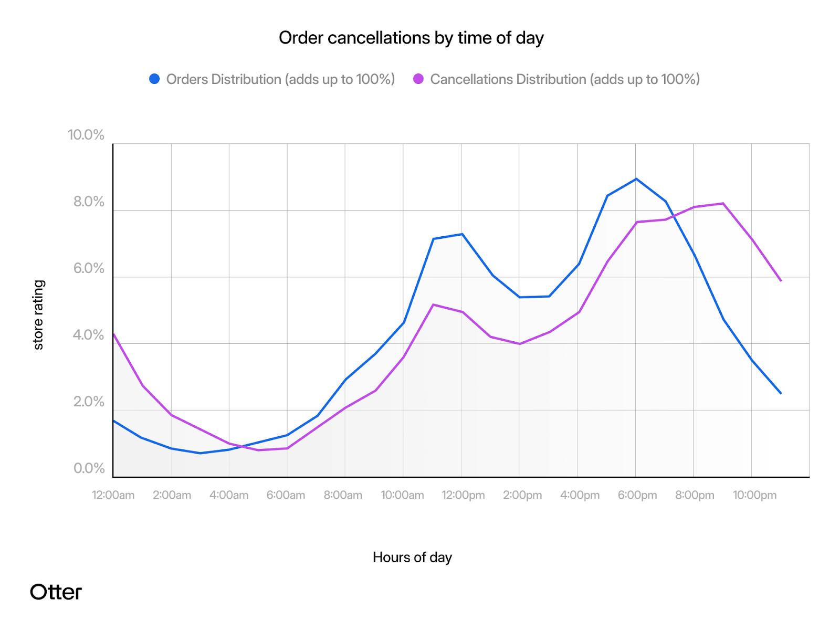Click the purple Cancellations Distribution legend dot
Viewport: 840px width, 630px height.
(x=418, y=79)
